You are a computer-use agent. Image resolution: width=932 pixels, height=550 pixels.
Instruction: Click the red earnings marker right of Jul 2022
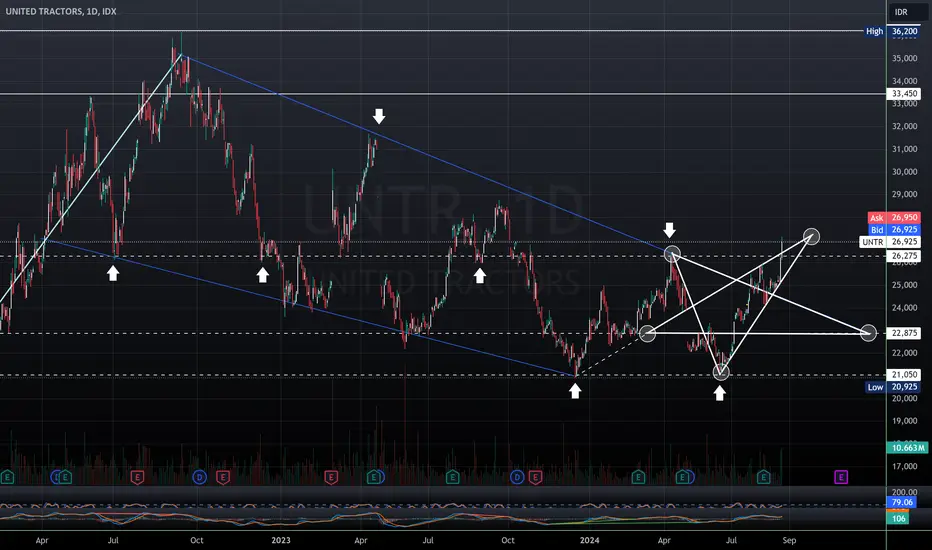tap(137, 477)
